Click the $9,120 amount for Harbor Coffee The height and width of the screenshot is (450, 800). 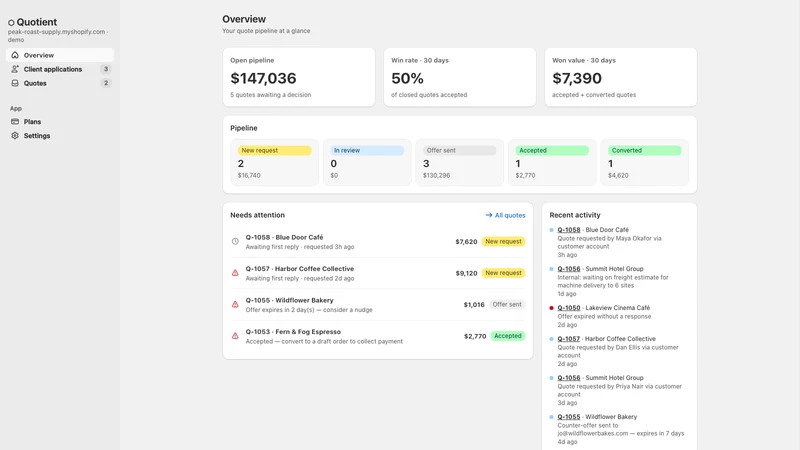pos(466,273)
